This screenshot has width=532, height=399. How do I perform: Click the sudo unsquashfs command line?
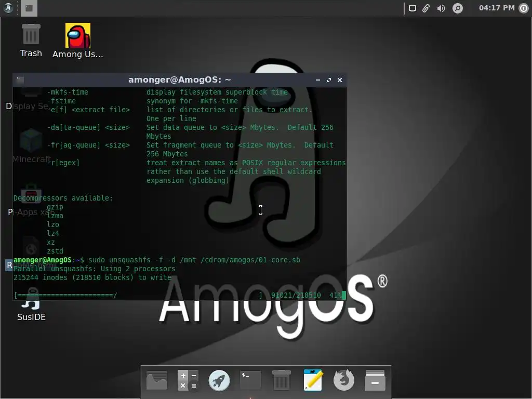pyautogui.click(x=194, y=260)
